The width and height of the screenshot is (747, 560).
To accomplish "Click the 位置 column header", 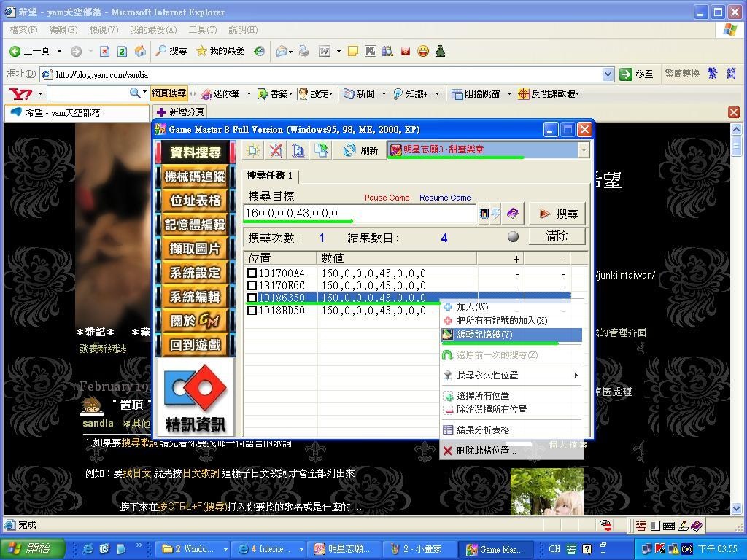I will 280,258.
